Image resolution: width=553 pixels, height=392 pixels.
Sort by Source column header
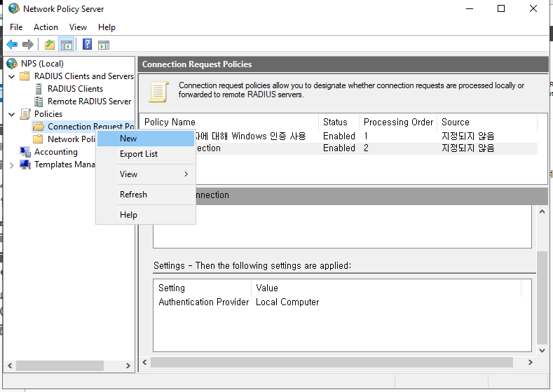[x=487, y=122]
